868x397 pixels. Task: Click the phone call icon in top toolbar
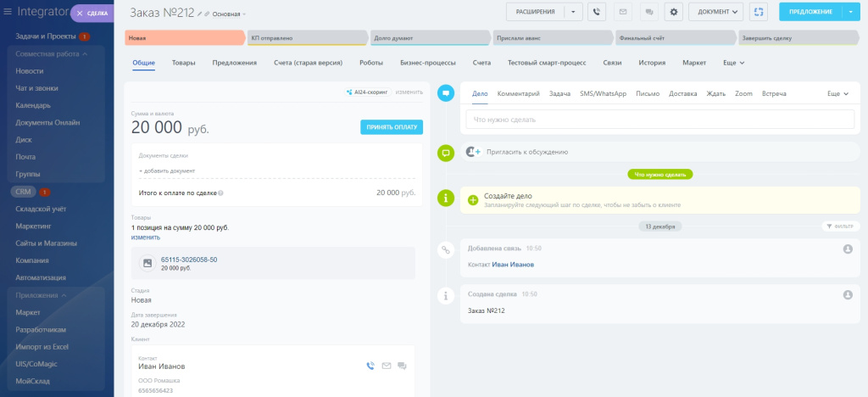(597, 12)
